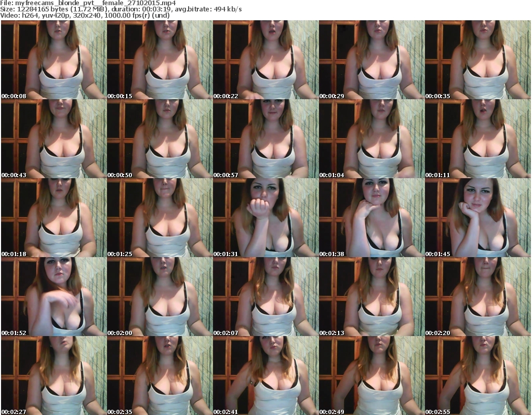Choose the thumbnail at 00:02:41
The image size is (532, 415).
point(265,376)
